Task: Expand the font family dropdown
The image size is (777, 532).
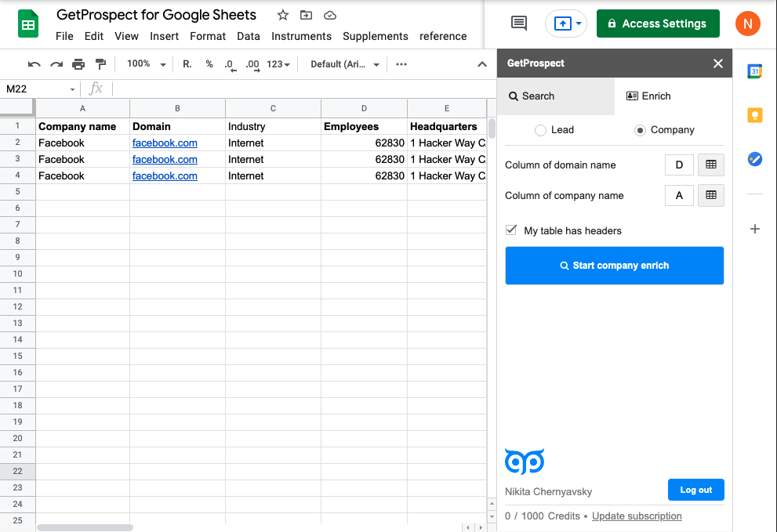Action: point(345,64)
